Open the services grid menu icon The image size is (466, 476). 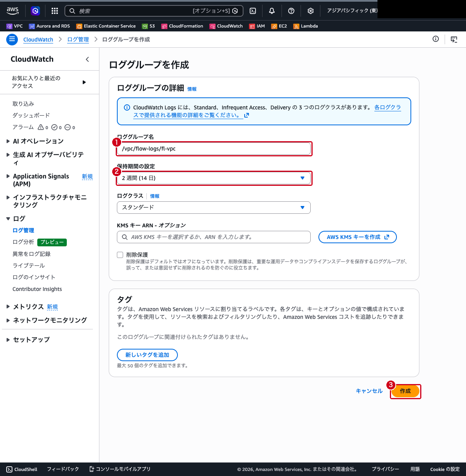click(x=55, y=11)
